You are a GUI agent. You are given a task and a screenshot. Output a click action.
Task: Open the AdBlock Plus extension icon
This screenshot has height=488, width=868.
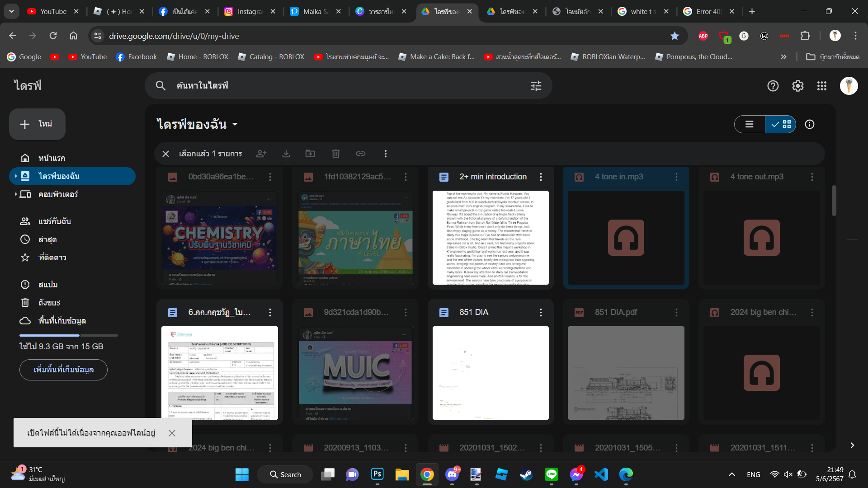(x=703, y=36)
